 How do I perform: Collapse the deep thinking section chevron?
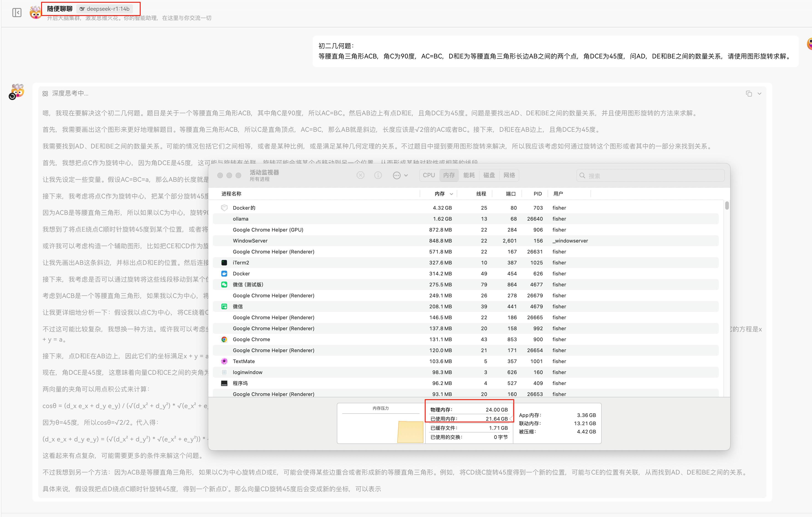[x=759, y=94]
